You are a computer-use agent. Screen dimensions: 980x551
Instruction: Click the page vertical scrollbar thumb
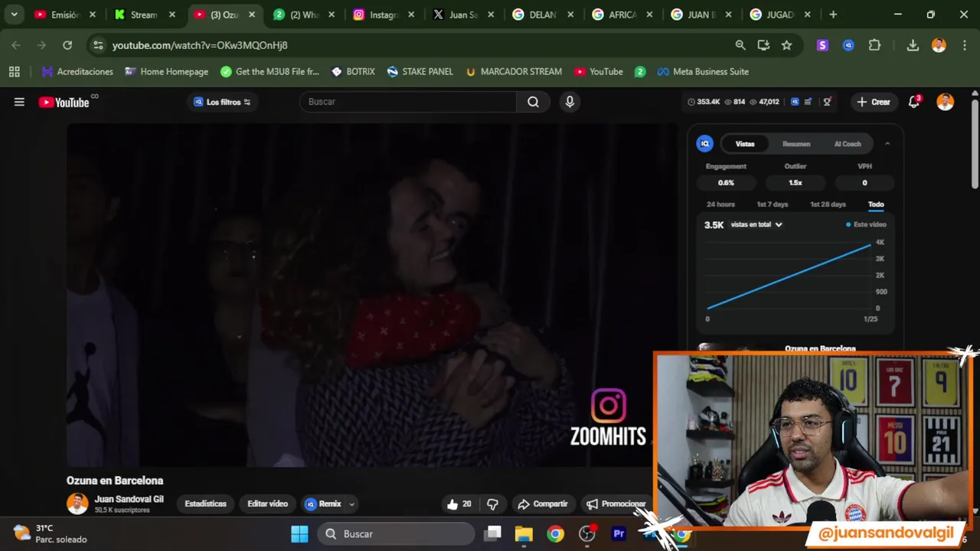(x=975, y=144)
